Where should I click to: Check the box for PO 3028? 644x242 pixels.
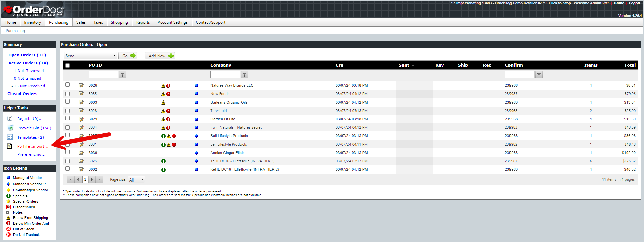tap(68, 111)
